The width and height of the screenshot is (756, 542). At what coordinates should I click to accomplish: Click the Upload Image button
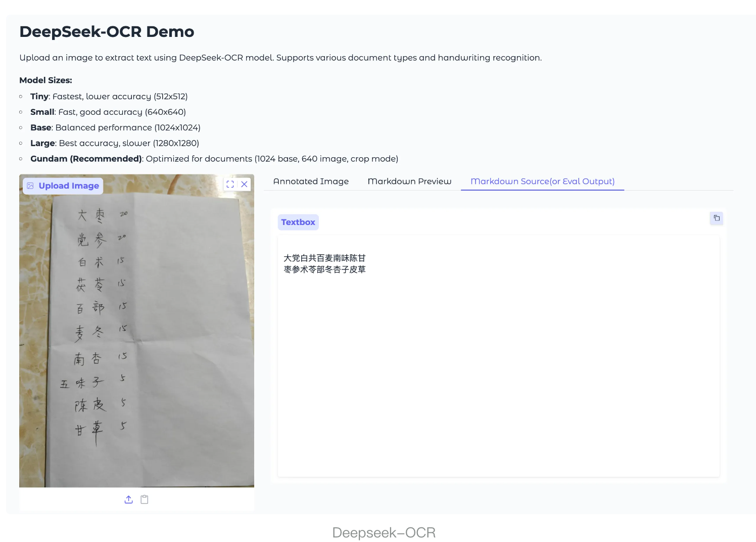[63, 186]
